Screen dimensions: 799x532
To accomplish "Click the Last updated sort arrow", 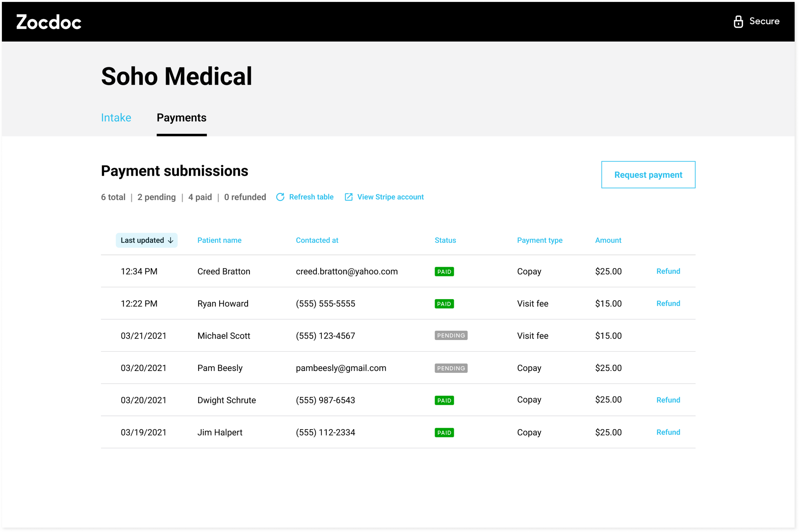I will pyautogui.click(x=171, y=240).
